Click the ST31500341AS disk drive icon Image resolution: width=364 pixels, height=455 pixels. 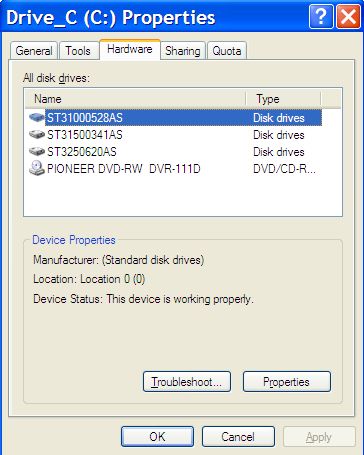point(37,135)
